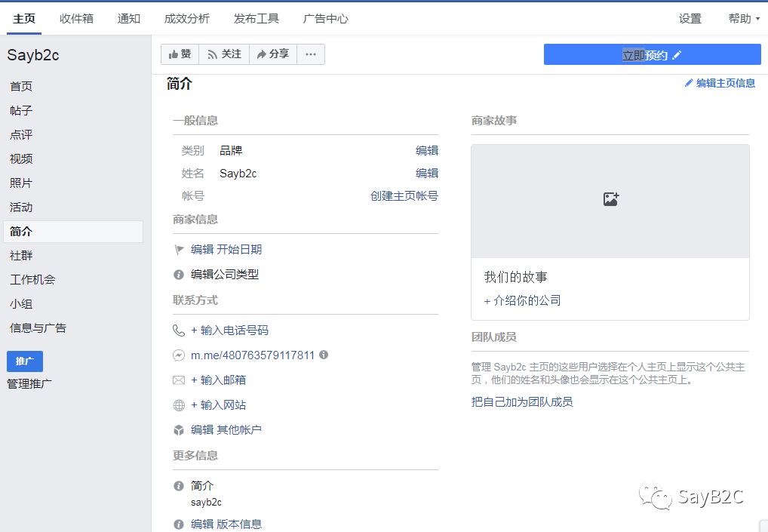768x532 pixels.
Task: Click the 我们的故事 heading
Action: [x=515, y=277]
